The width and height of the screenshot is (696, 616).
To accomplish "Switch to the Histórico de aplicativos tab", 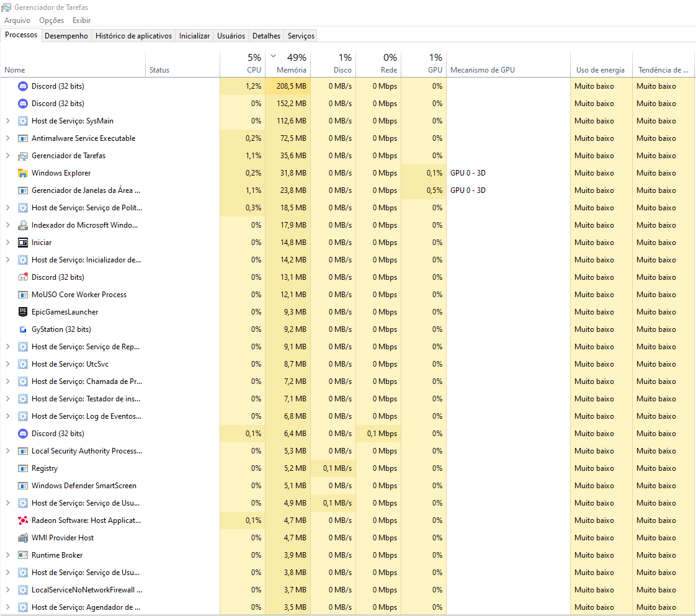I will pos(133,36).
